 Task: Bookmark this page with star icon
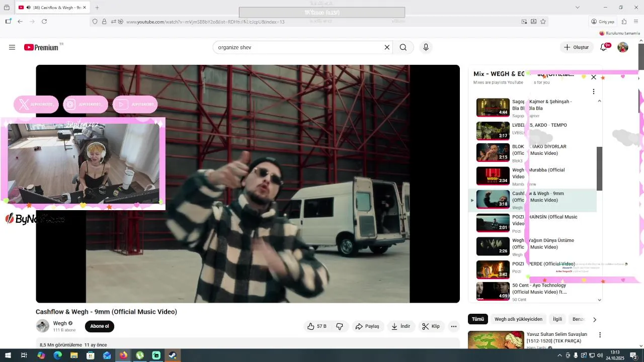coord(543,22)
